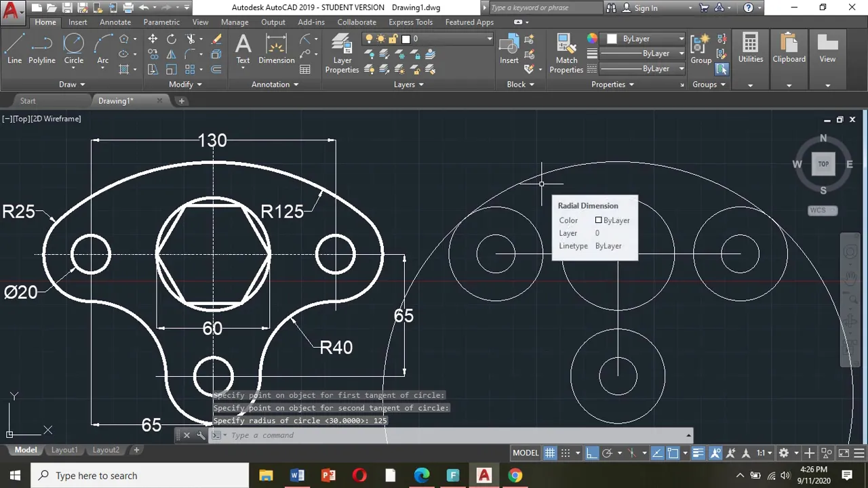Screen dimensions: 868x488
Task: Select the Circle tool
Action: (x=73, y=49)
